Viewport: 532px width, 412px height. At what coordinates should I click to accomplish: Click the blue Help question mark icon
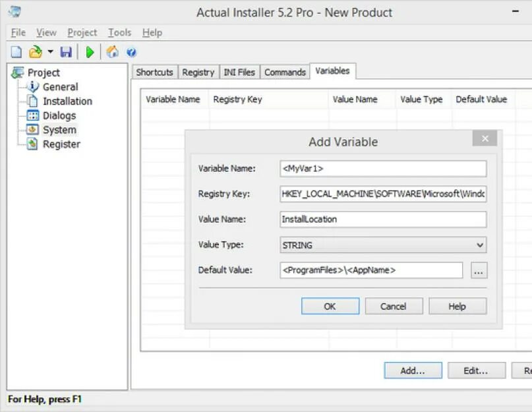click(131, 52)
